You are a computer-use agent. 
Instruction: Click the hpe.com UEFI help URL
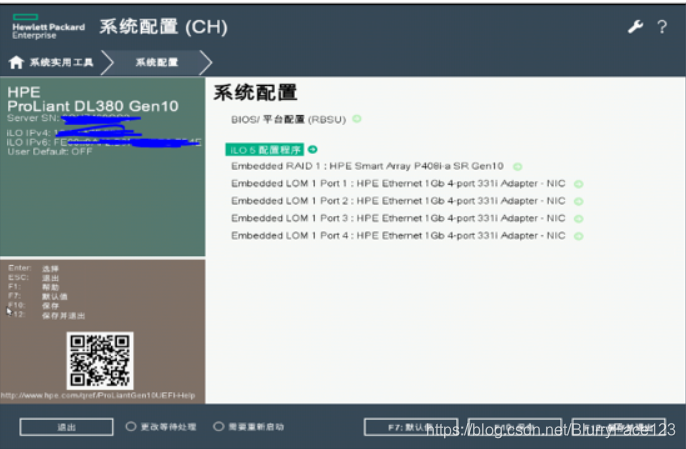[98, 395]
